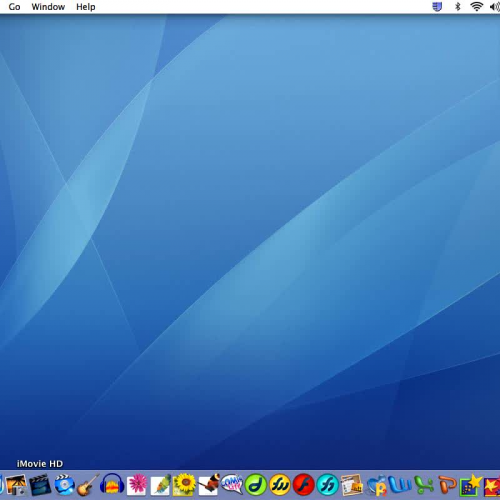Open the Bluetooth status menu

click(458, 7)
